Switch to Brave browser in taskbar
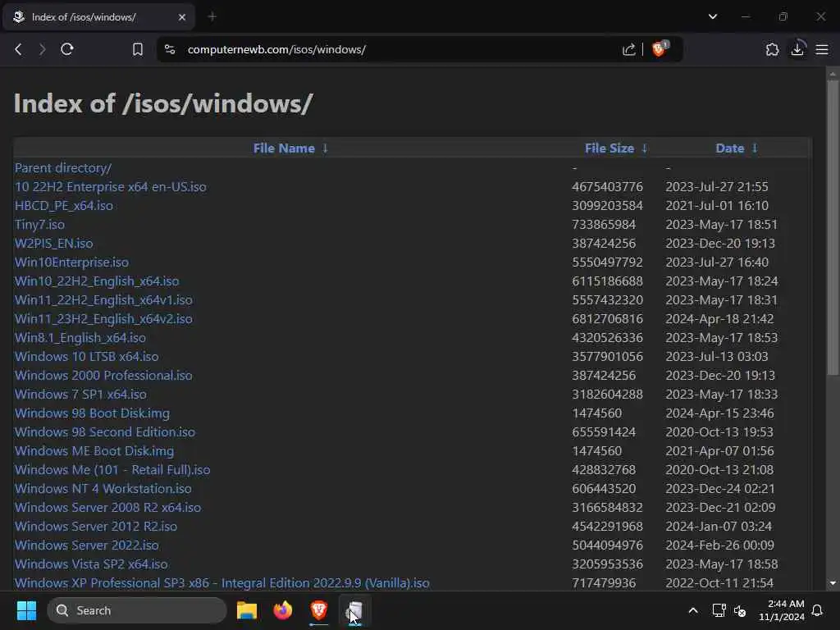Viewport: 840px width, 630px height. pos(319,610)
